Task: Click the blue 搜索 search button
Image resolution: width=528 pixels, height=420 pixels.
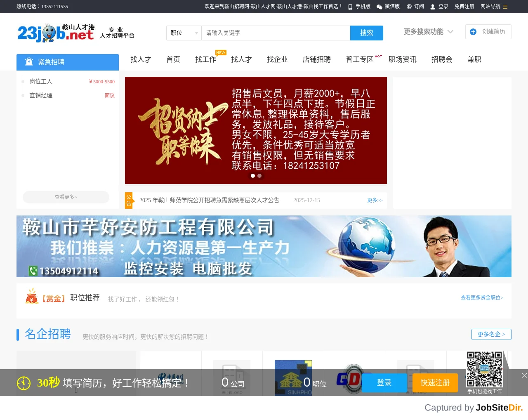Action: (x=367, y=33)
